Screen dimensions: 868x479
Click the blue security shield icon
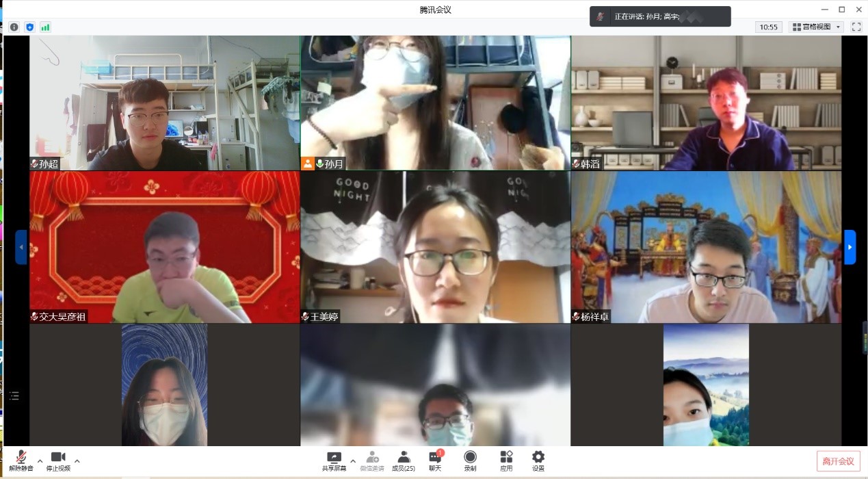click(29, 27)
